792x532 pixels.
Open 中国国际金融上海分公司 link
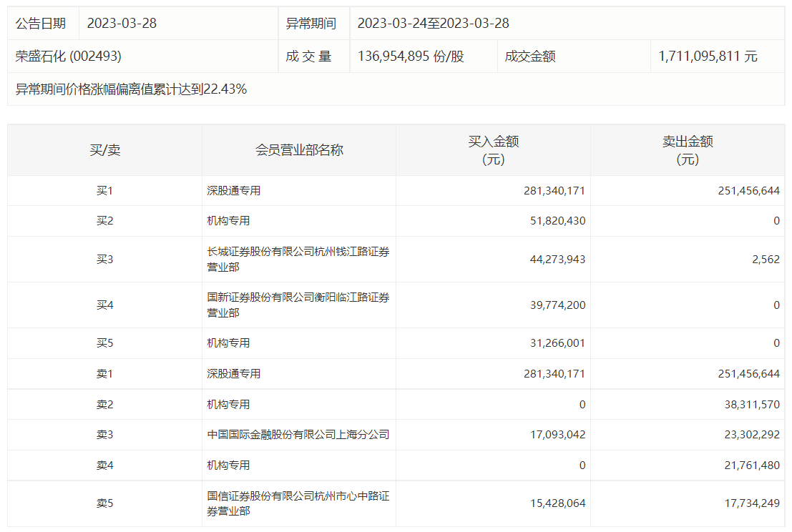298,435
